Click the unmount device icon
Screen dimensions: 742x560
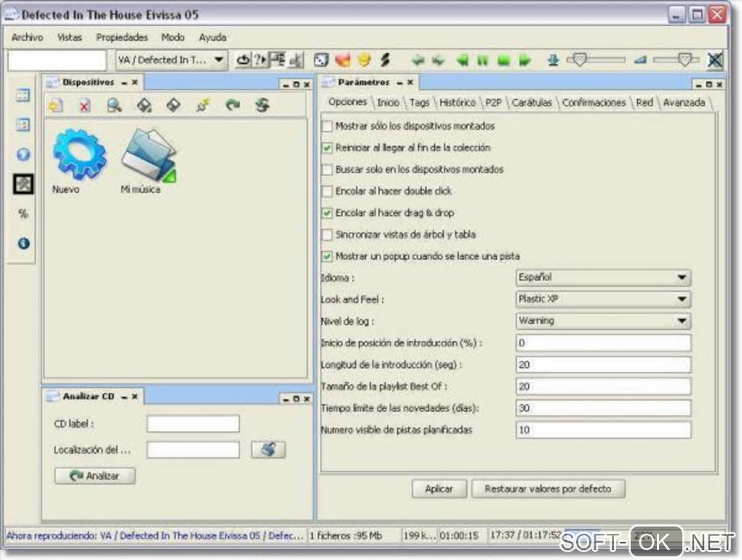point(173,105)
